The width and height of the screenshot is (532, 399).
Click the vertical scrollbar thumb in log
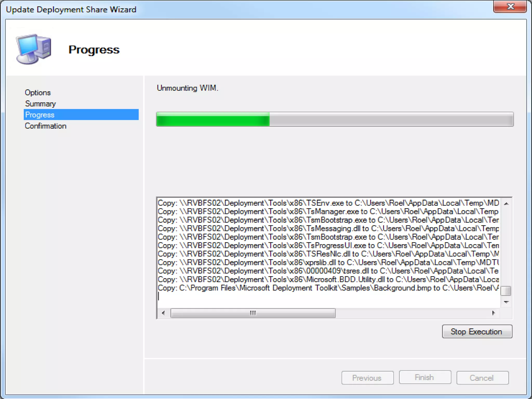pyautogui.click(x=506, y=291)
